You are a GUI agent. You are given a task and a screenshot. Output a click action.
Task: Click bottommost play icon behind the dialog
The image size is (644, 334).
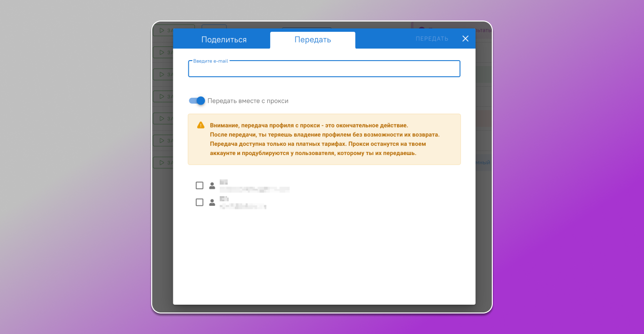(162, 162)
